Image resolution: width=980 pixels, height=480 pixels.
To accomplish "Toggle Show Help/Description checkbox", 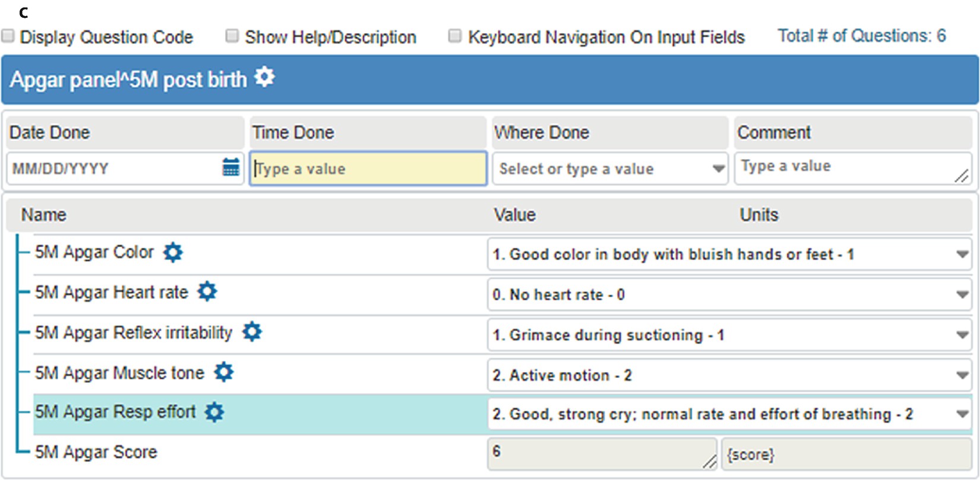I will (232, 36).
